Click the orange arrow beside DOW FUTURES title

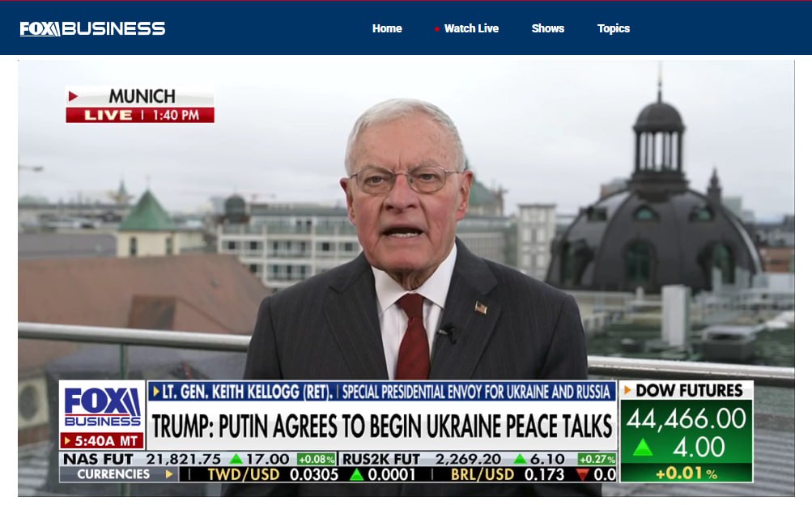coord(627,391)
